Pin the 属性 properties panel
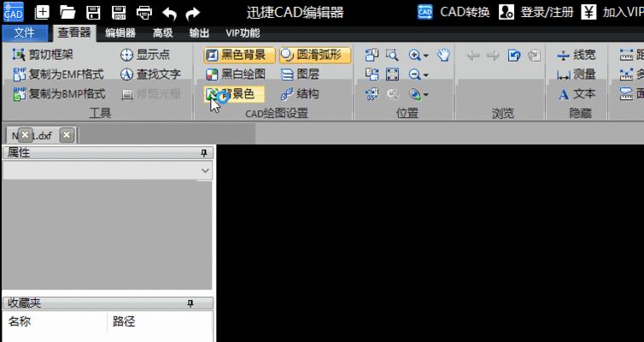 (x=204, y=153)
